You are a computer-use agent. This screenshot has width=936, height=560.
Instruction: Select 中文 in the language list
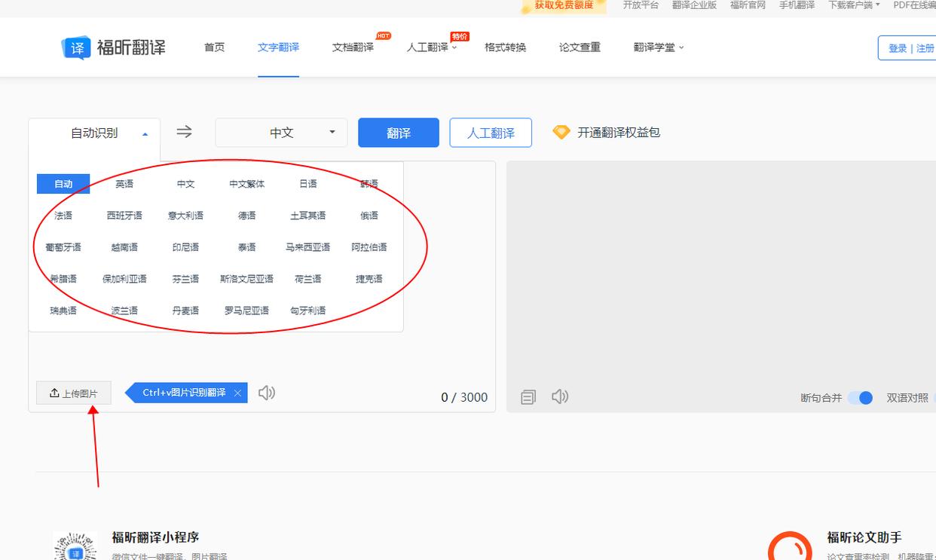tap(185, 184)
